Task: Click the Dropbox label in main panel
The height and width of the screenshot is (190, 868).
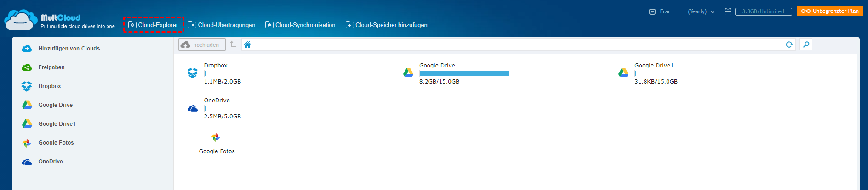Action: coord(216,66)
